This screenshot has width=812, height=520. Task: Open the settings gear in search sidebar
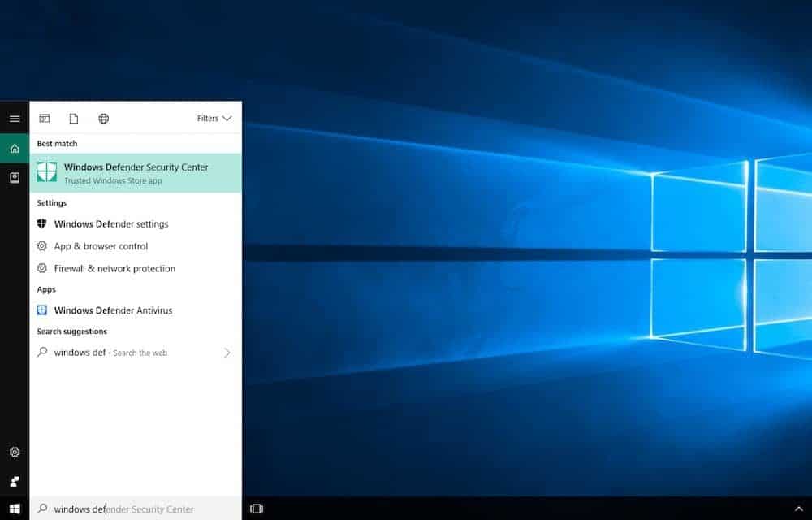coord(15,453)
